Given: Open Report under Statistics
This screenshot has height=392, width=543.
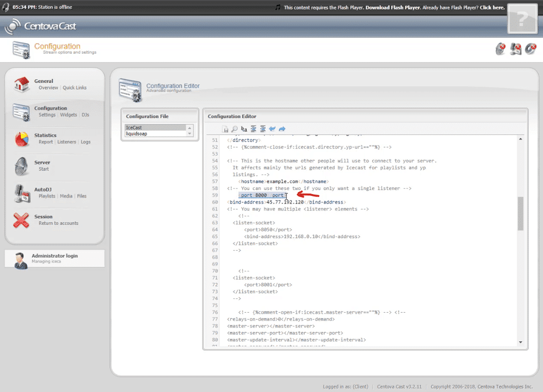Looking at the screenshot, I should (x=46, y=142).
